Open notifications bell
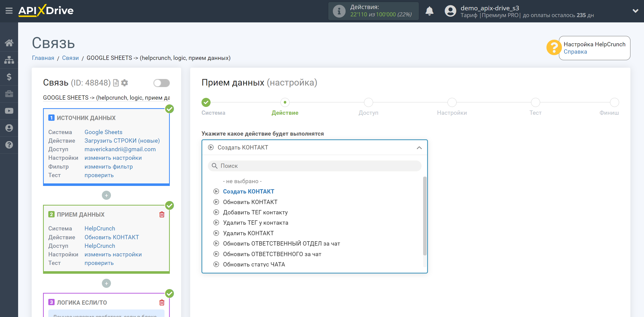 coord(429,11)
